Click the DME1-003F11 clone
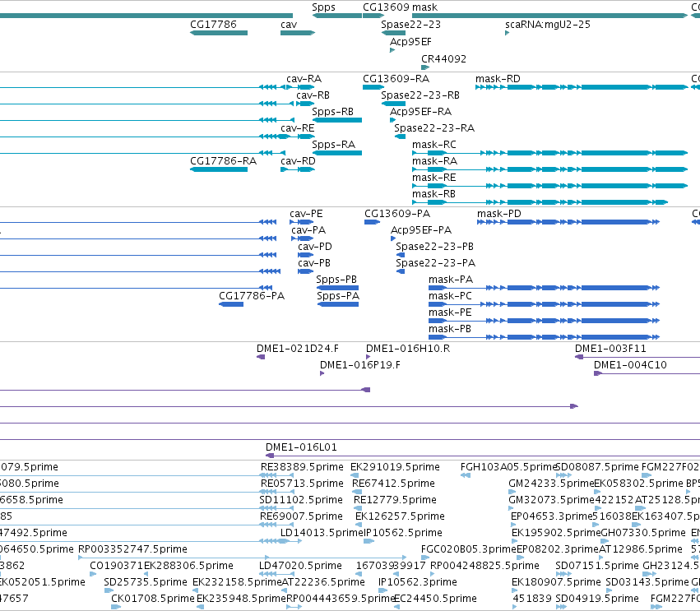This screenshot has height=611, width=700. pos(637,357)
